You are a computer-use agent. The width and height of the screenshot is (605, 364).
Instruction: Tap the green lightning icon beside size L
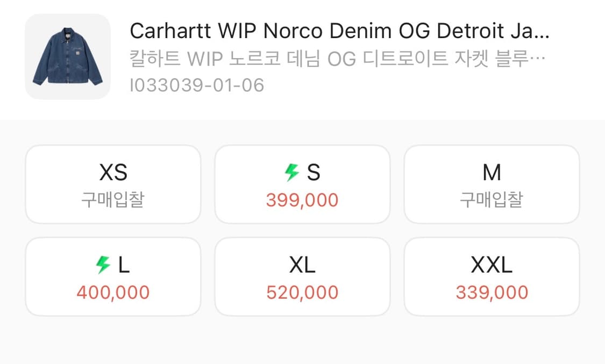point(103,265)
